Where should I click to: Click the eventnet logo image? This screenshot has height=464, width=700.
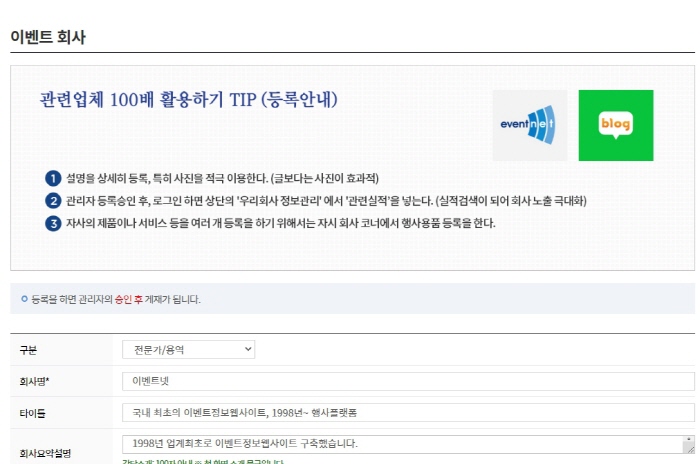tap(530, 125)
